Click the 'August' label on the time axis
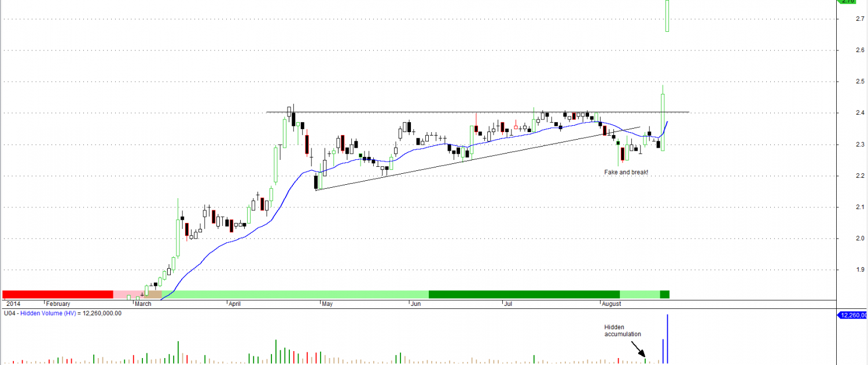 tap(611, 304)
